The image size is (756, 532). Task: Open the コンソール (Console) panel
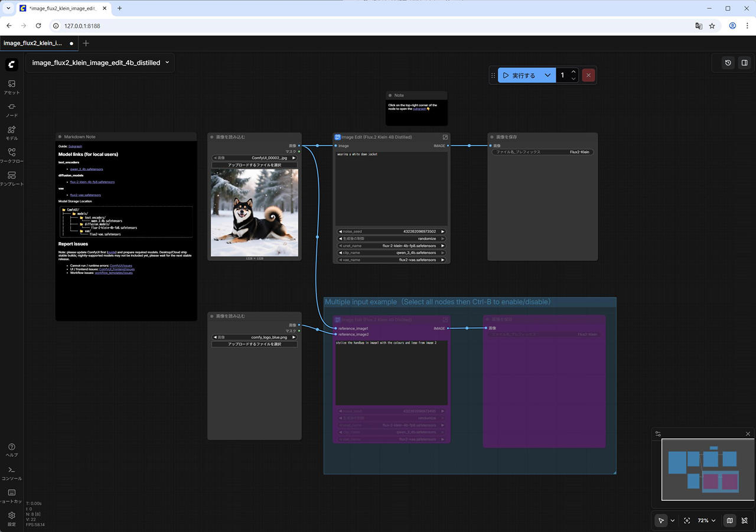(x=12, y=473)
